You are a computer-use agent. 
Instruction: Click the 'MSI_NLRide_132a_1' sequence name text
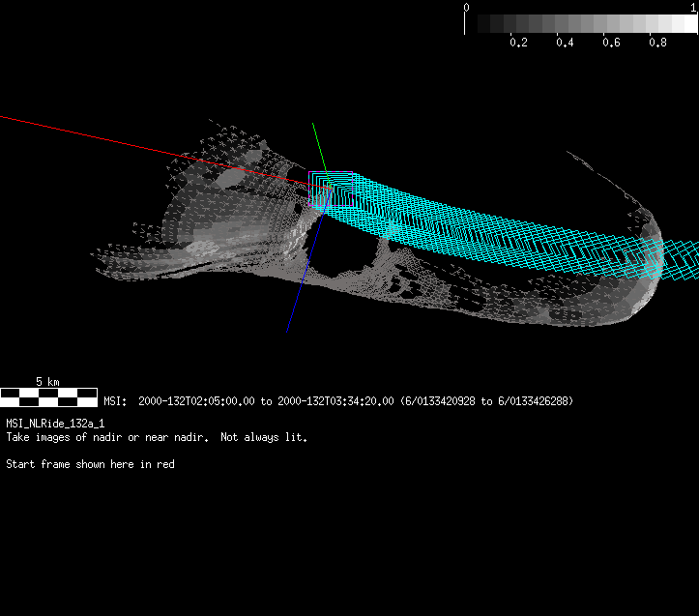click(x=55, y=423)
